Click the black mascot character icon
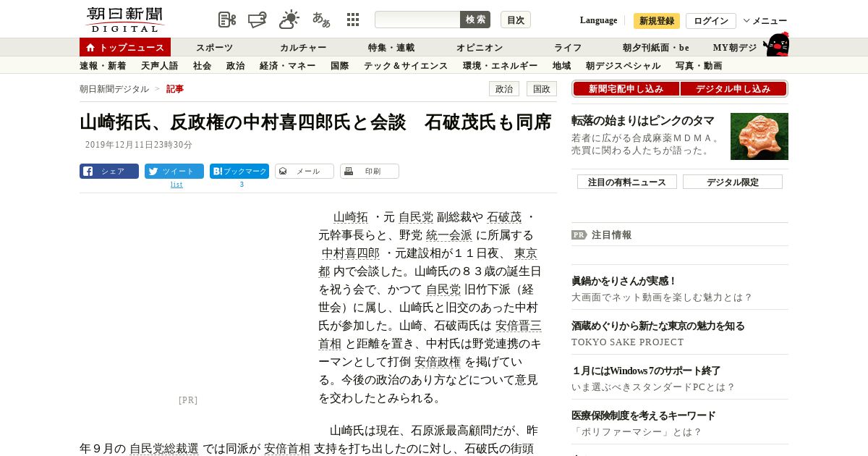The height and width of the screenshot is (456, 868). click(776, 44)
